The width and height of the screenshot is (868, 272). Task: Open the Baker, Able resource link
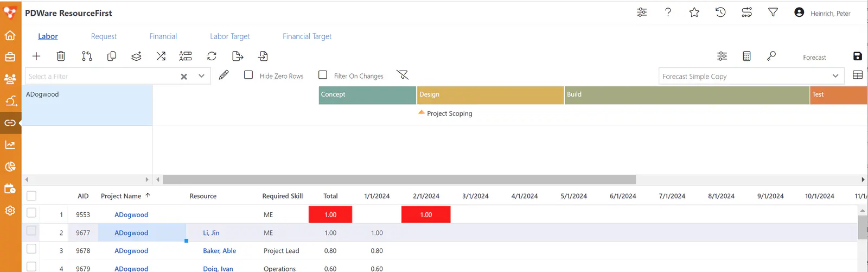click(x=219, y=251)
